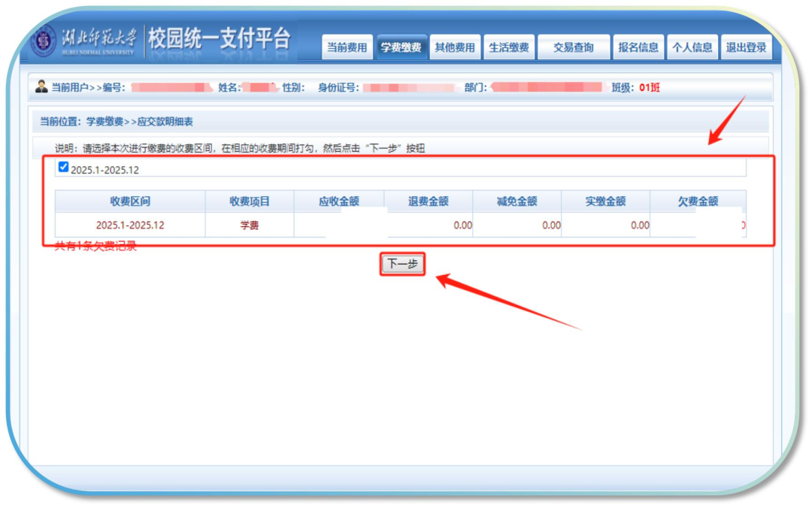Screen dimensions: 812x508
Task: Open the 交易查询 tab
Action: 573,47
